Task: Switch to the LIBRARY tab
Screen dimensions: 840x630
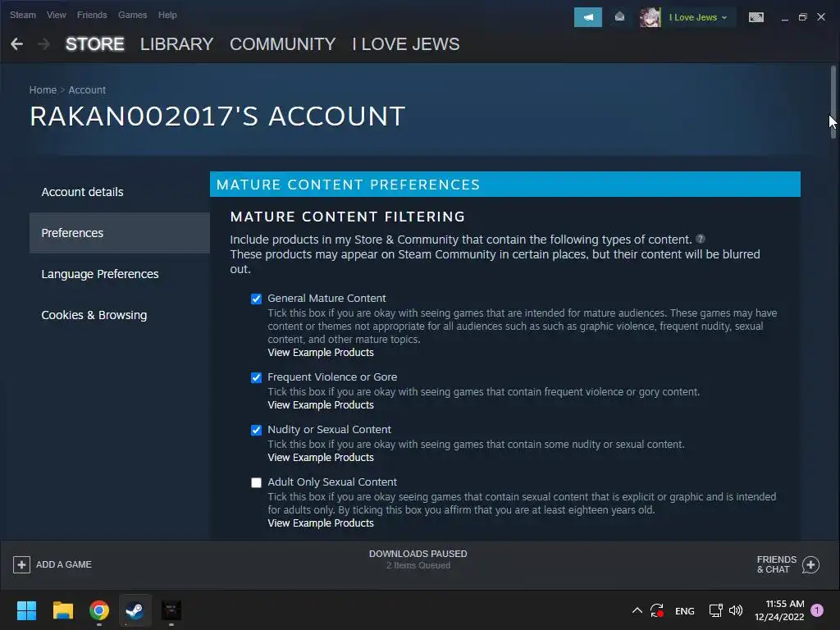Action: (x=177, y=44)
